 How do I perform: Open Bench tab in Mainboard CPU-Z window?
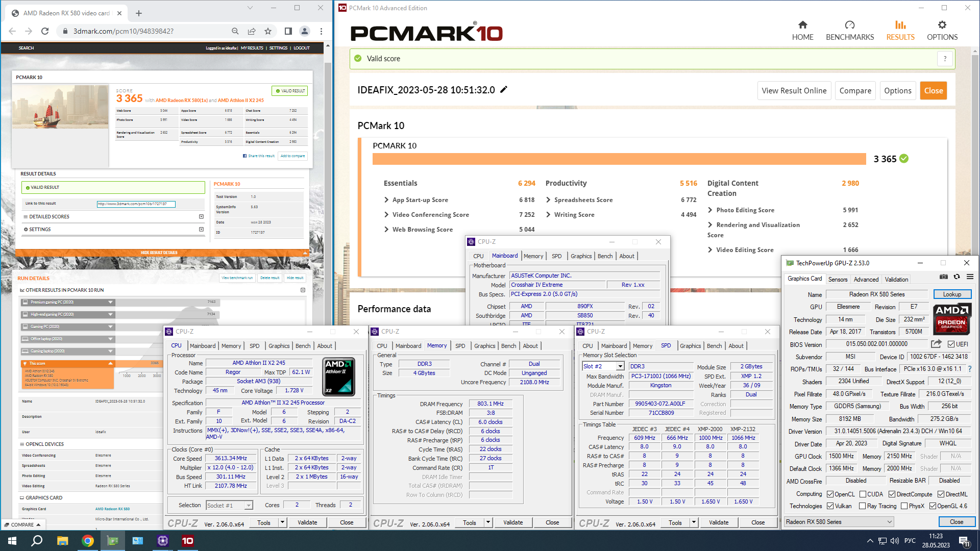point(605,256)
